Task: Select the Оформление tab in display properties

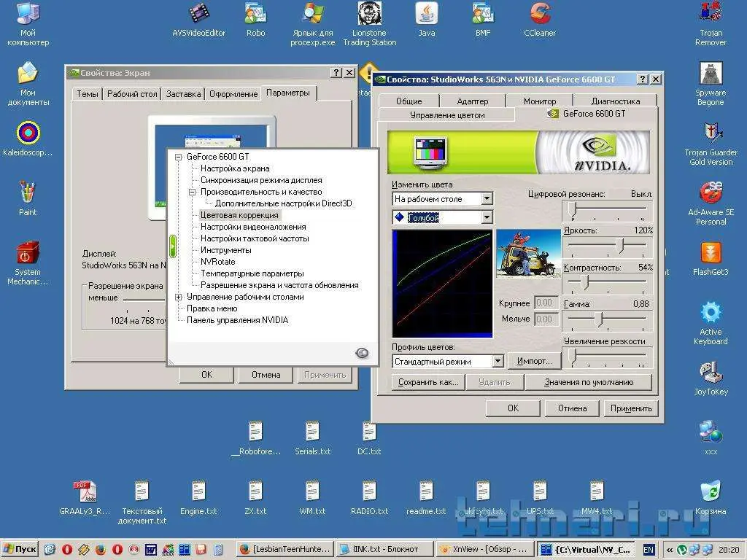Action: pos(233,94)
